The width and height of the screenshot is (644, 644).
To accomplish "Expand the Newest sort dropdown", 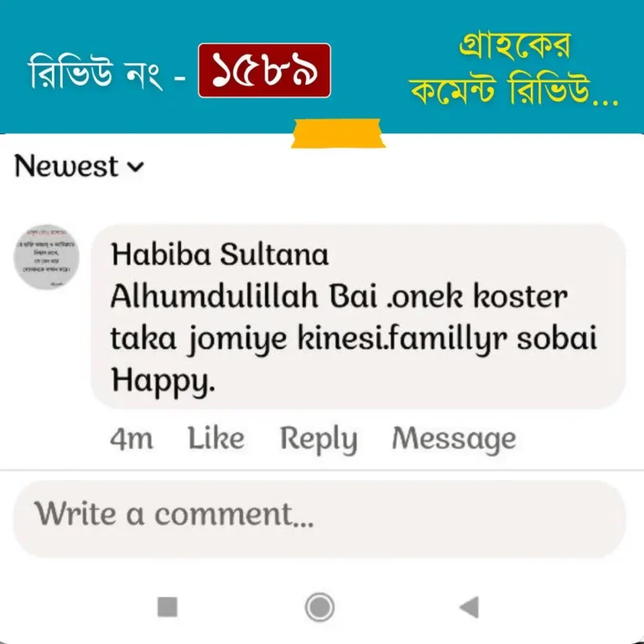I will click(x=79, y=166).
